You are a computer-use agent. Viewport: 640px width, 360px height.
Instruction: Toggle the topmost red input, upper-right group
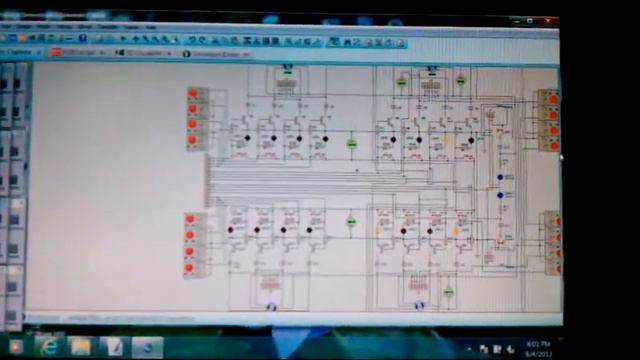(x=553, y=100)
